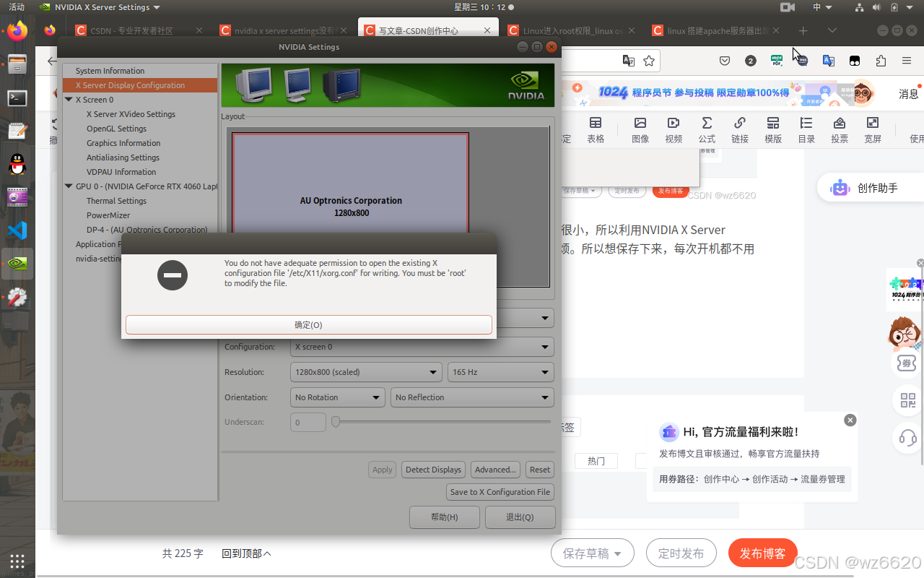Open the QR code sidebar icon

pyautogui.click(x=908, y=400)
